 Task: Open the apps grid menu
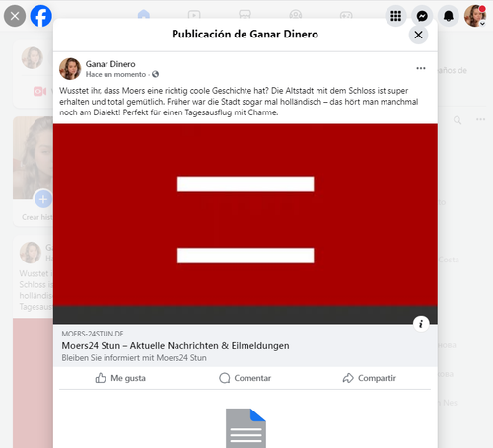[x=395, y=16]
